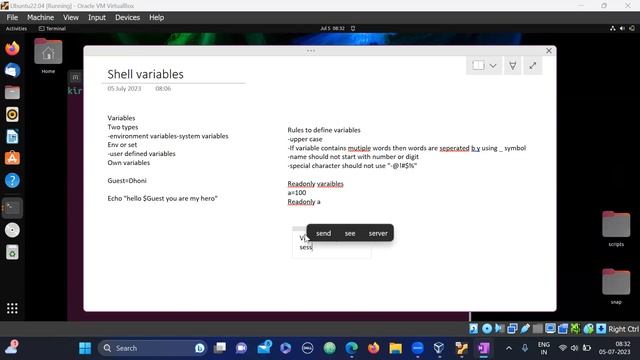Open the Windows taskbar clock and date

click(x=615, y=348)
